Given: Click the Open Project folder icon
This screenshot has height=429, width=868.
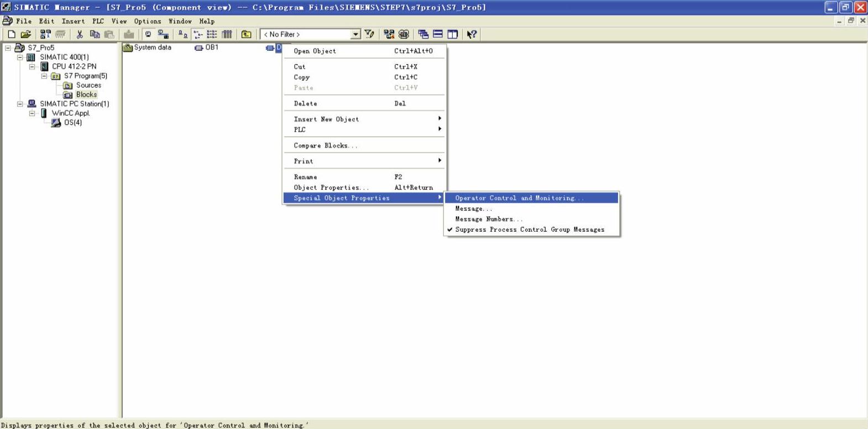Looking at the screenshot, I should tap(25, 34).
